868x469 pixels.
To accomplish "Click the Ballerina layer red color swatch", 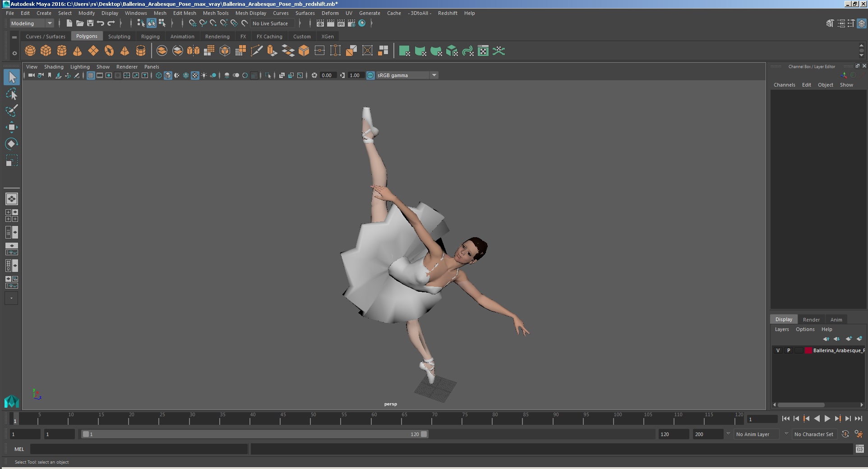I will (808, 350).
